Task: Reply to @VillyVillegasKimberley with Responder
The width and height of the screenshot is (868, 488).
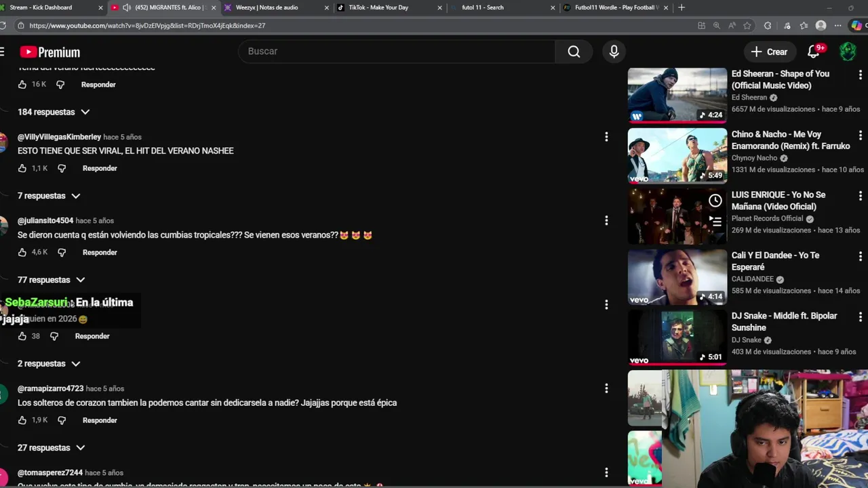Action: click(100, 168)
